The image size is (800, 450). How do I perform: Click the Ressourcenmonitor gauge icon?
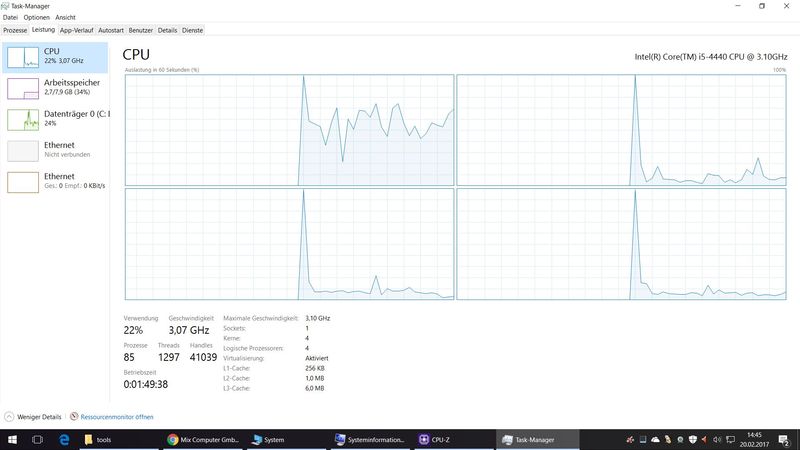tap(74, 416)
